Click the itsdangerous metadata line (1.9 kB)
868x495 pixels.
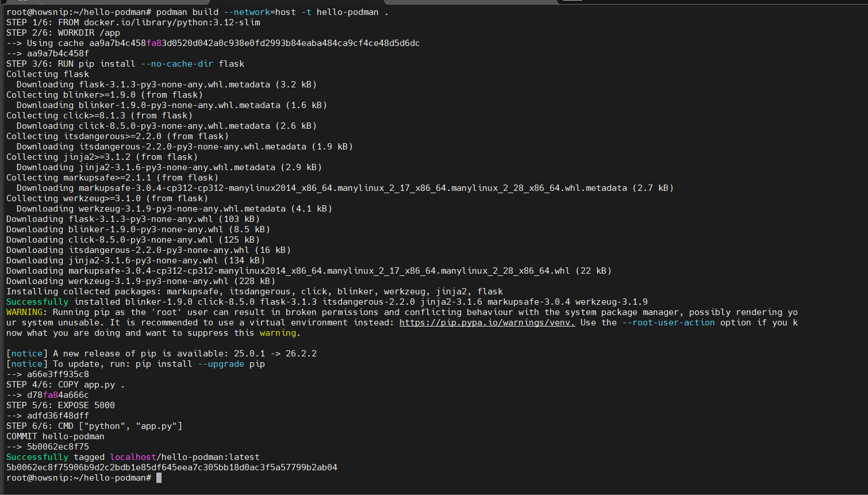185,147
